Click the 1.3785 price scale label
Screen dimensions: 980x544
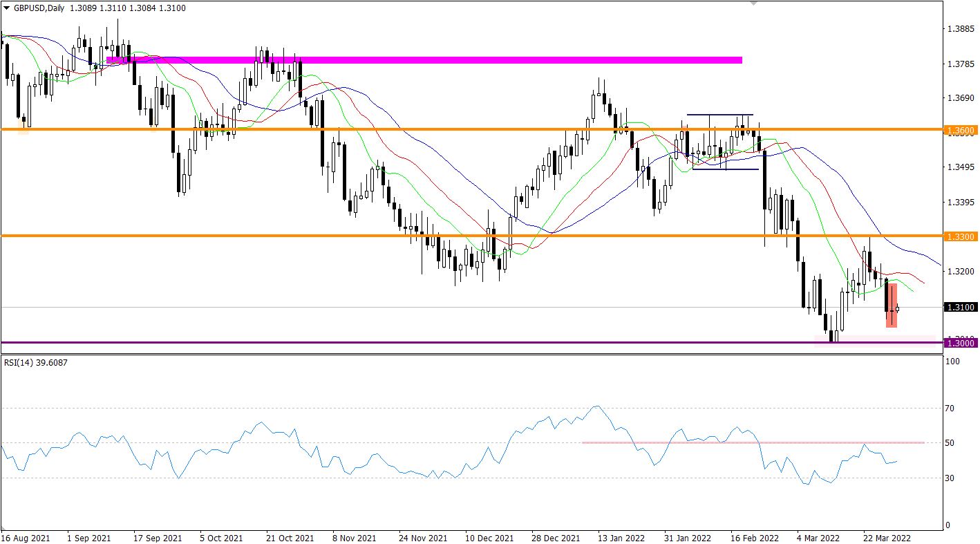pyautogui.click(x=961, y=64)
